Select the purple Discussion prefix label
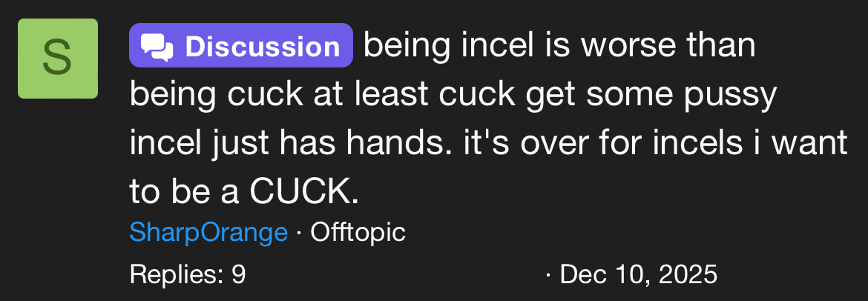Image resolution: width=868 pixels, height=301 pixels. 240,47
